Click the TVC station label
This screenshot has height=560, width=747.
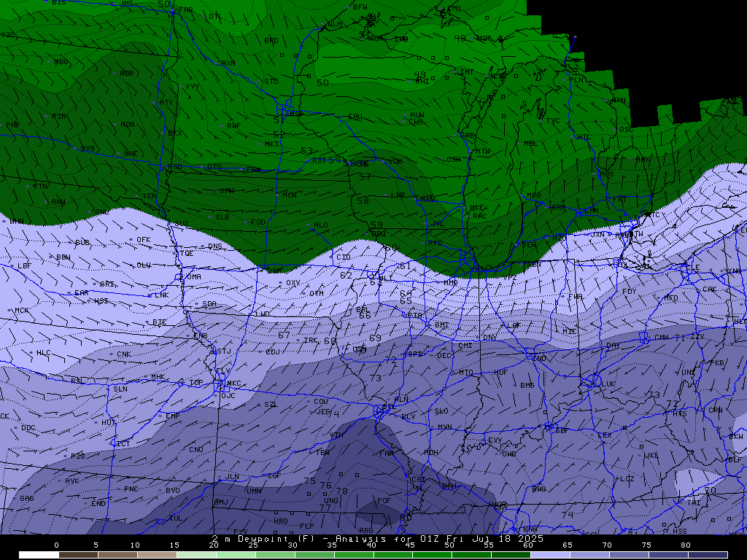(x=553, y=121)
